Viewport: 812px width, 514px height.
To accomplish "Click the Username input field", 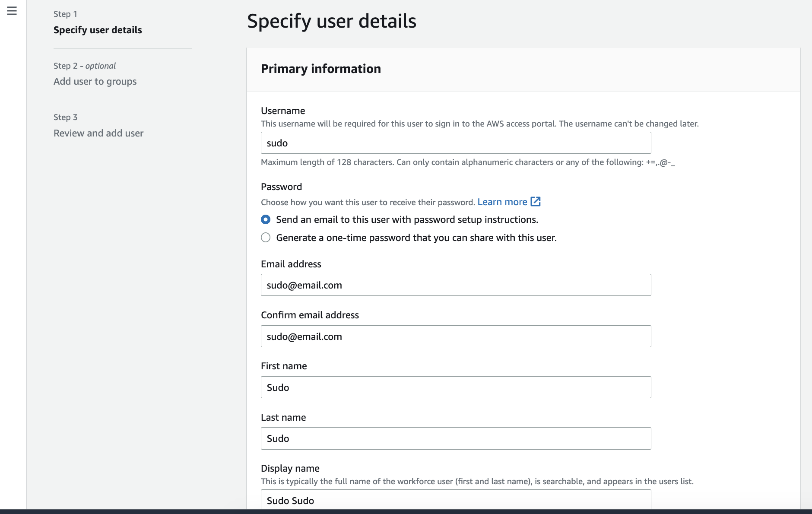I will [456, 143].
